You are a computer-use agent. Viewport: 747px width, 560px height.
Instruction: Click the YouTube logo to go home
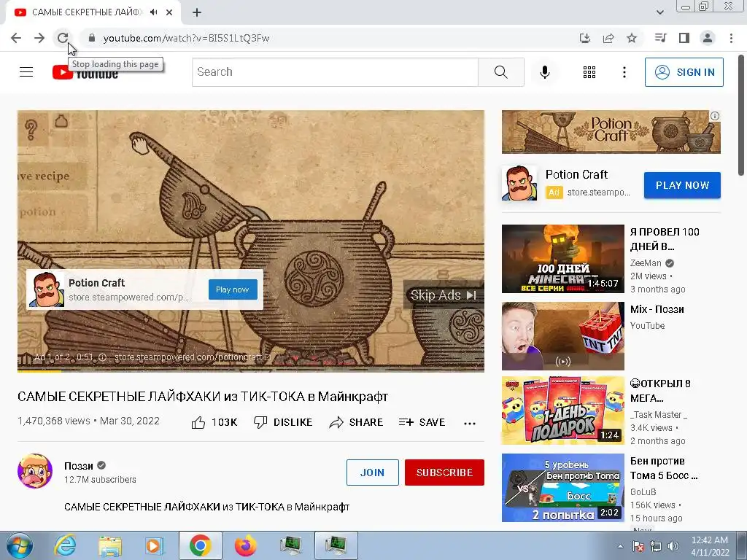[x=85, y=72]
